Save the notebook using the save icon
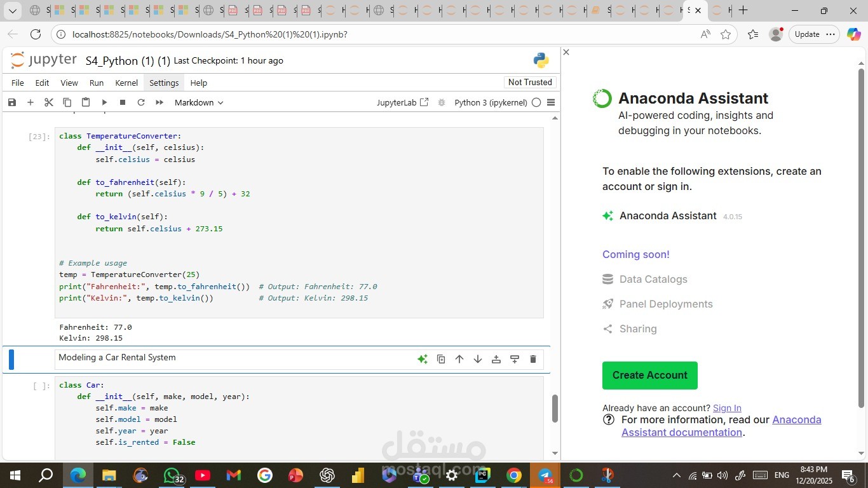This screenshot has width=868, height=488. [11, 102]
